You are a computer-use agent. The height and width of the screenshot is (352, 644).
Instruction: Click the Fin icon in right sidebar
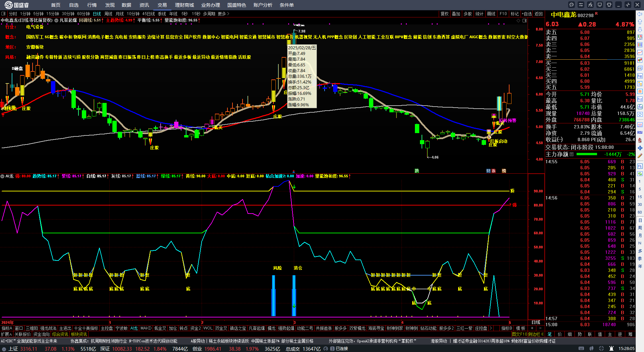640,76
